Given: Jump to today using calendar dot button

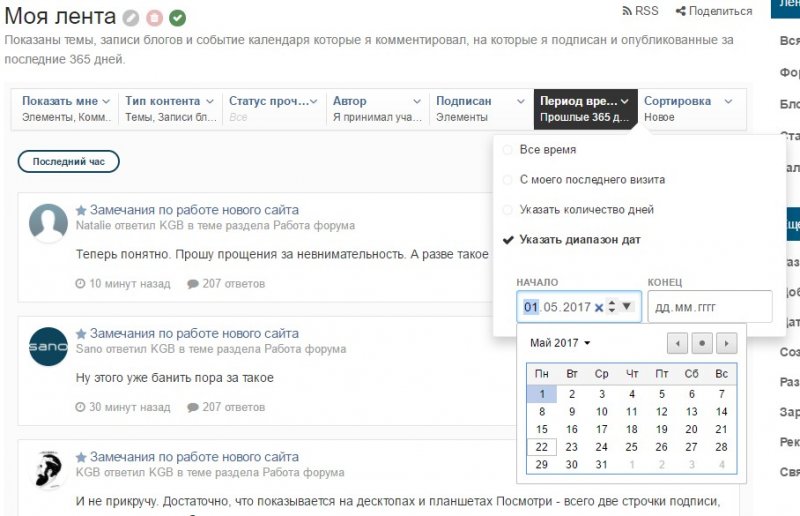Looking at the screenshot, I should (702, 343).
